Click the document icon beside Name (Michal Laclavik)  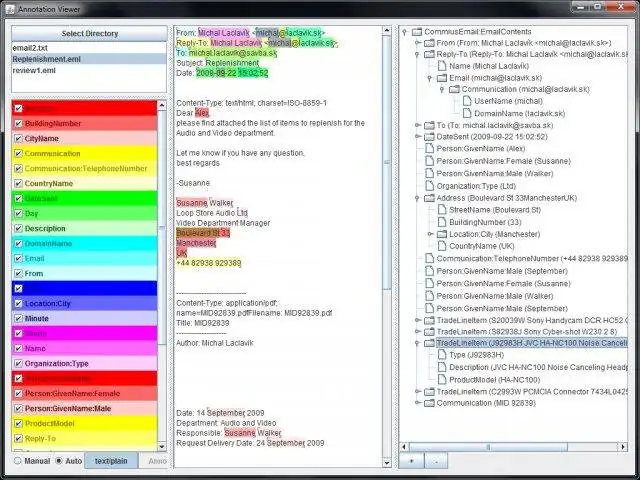(x=442, y=66)
